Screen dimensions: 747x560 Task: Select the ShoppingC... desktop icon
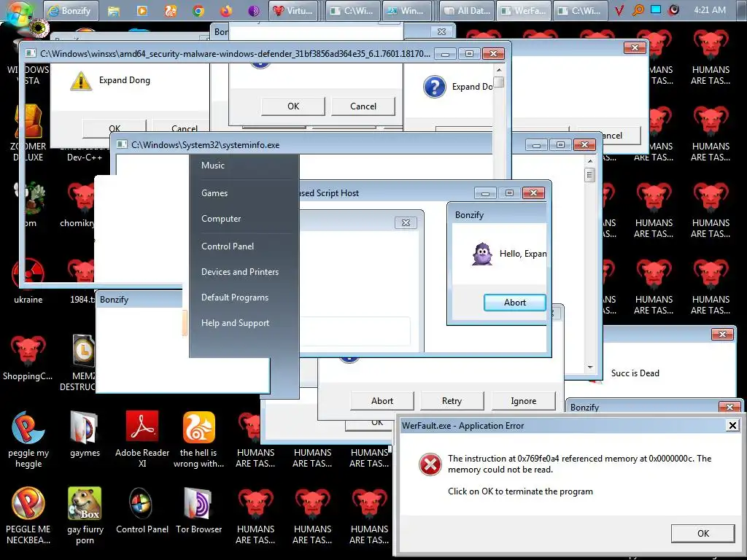pyautogui.click(x=28, y=357)
